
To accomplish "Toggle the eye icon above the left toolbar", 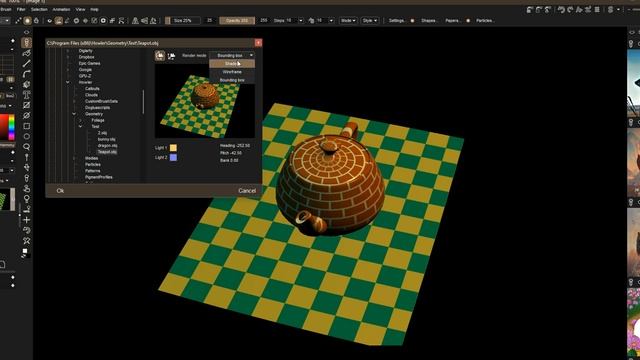I will click(27, 32).
